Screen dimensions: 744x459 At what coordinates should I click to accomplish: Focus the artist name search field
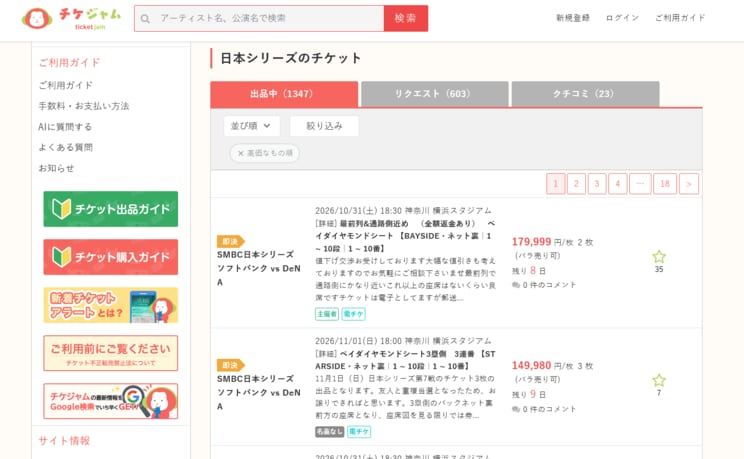pyautogui.click(x=259, y=19)
